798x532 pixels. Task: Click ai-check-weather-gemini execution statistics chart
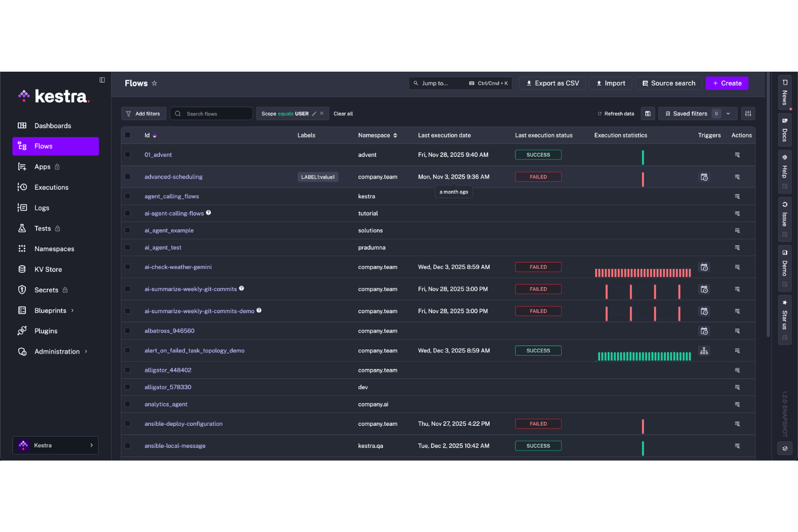pos(643,272)
